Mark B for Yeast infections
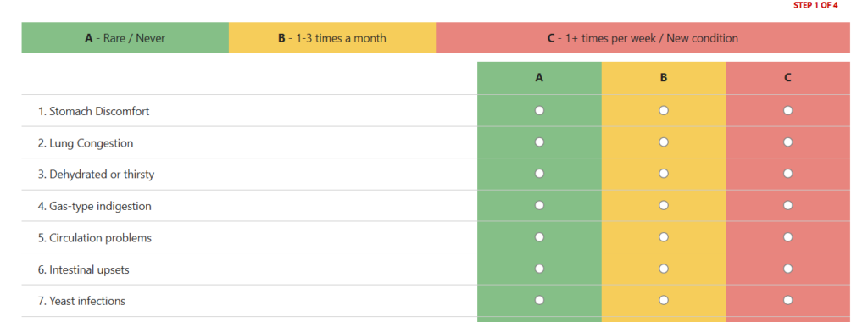 (663, 301)
